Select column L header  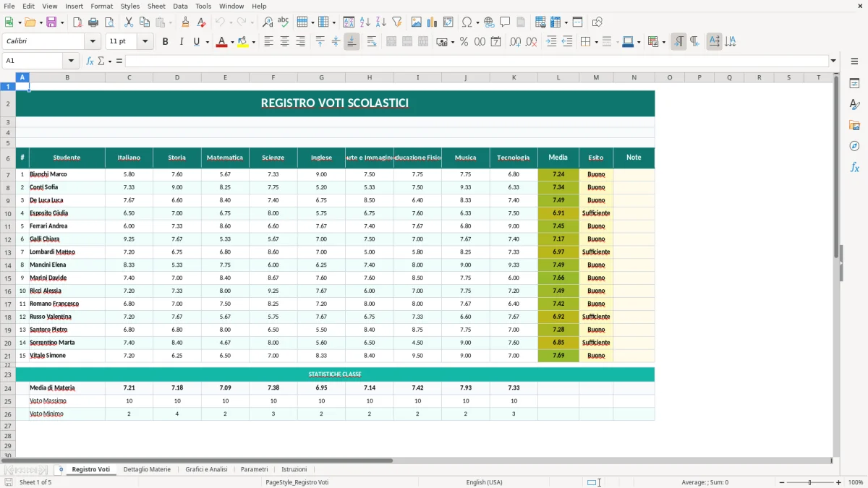(558, 77)
